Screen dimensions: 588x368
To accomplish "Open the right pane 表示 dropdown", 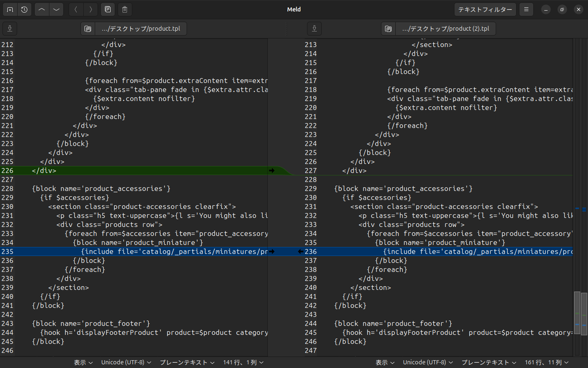I will point(385,363).
